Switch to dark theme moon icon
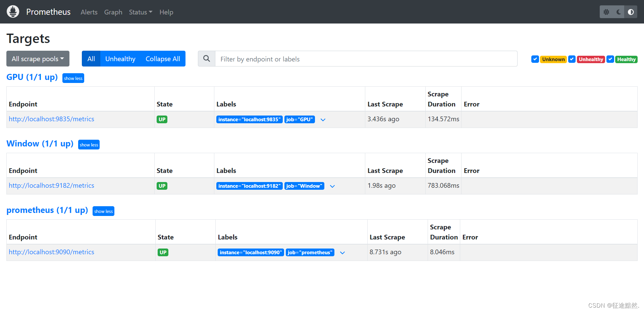644x312 pixels. (619, 12)
